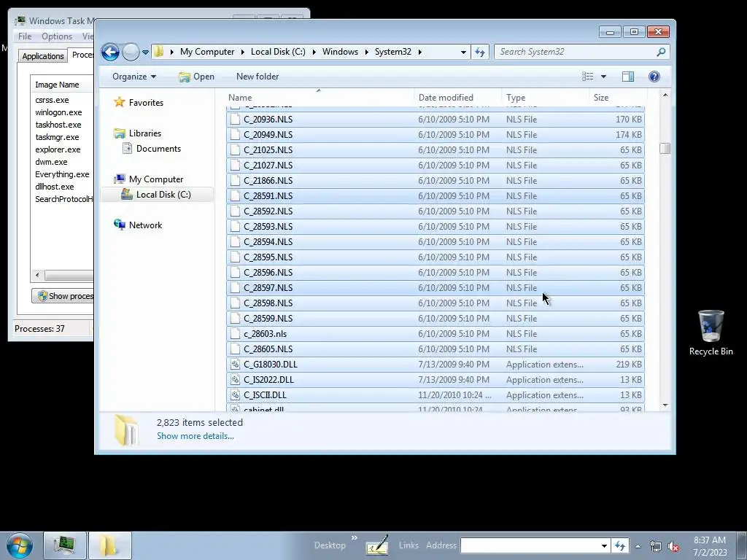
Task: Open the recent pages dropdown arrow
Action: (145, 52)
